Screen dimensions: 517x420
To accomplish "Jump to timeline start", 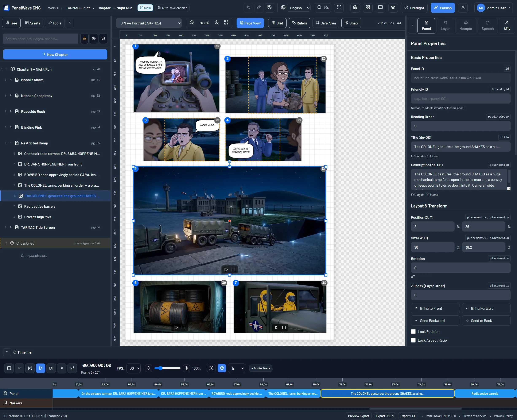I will click(x=20, y=368).
